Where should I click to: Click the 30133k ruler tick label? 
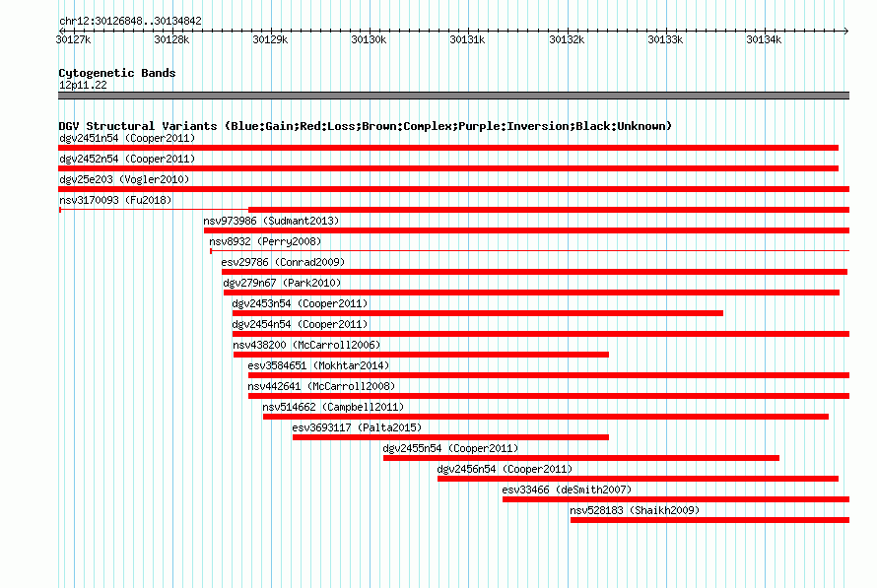pos(665,39)
